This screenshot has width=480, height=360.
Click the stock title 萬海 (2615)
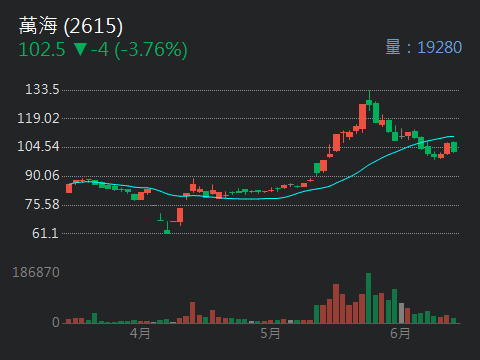pyautogui.click(x=71, y=26)
